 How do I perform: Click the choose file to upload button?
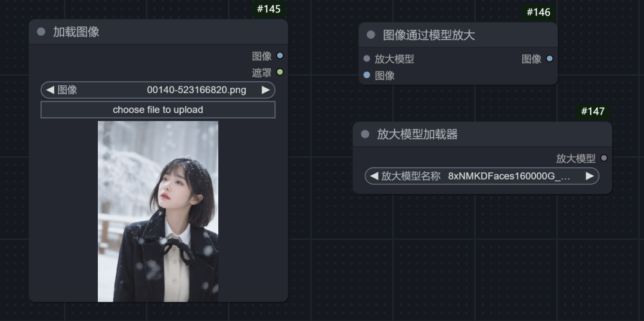coord(158,110)
